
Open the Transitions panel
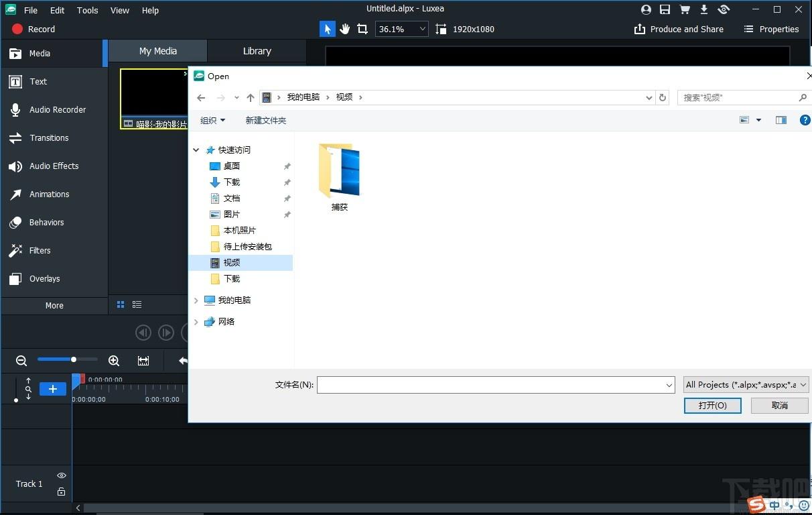pos(54,137)
